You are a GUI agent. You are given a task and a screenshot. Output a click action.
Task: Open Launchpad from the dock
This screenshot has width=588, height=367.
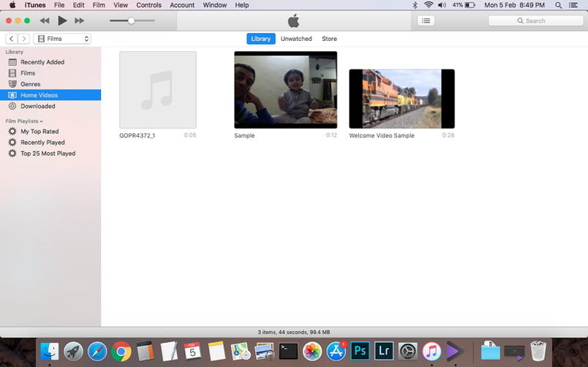[x=73, y=352]
